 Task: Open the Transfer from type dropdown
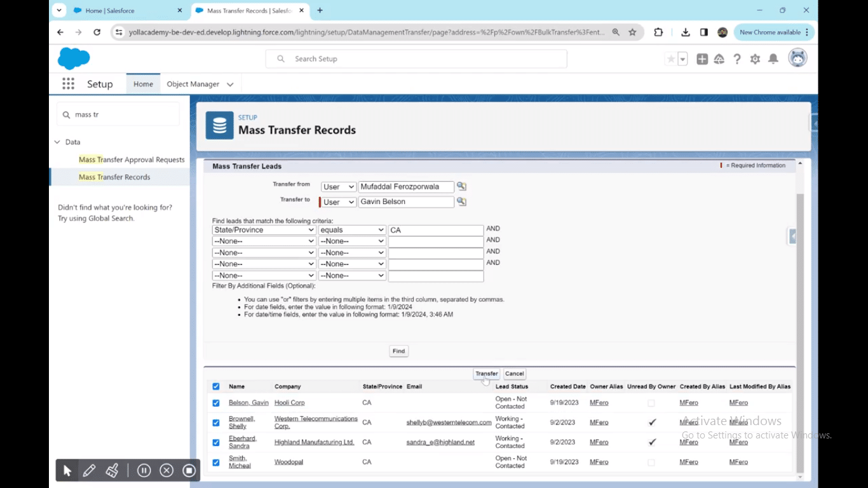click(x=338, y=187)
